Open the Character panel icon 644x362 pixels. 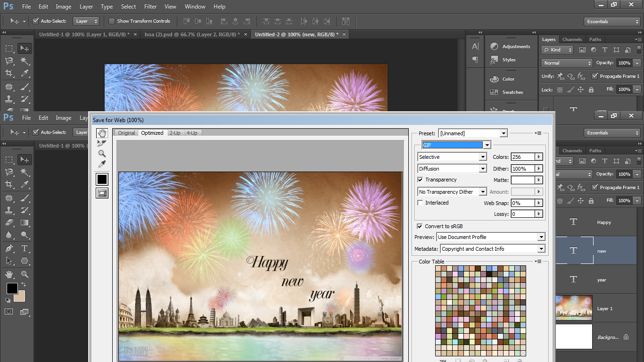(475, 46)
